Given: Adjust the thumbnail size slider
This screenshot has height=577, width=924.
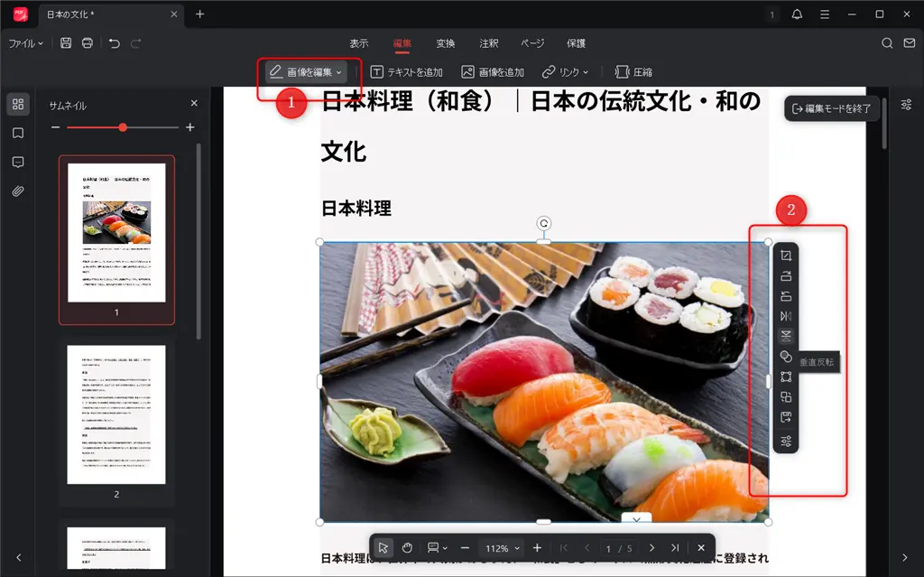Looking at the screenshot, I should pyautogui.click(x=122, y=127).
